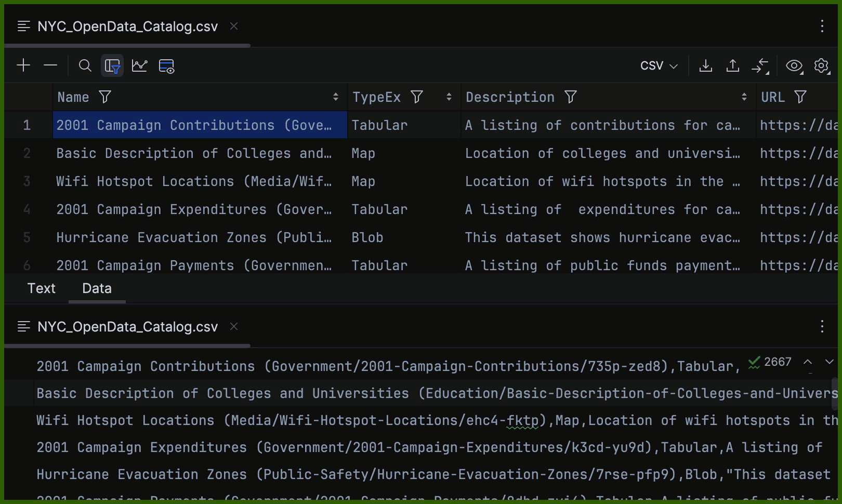This screenshot has height=504, width=842.
Task: Delete selected row using the minus icon
Action: [50, 65]
